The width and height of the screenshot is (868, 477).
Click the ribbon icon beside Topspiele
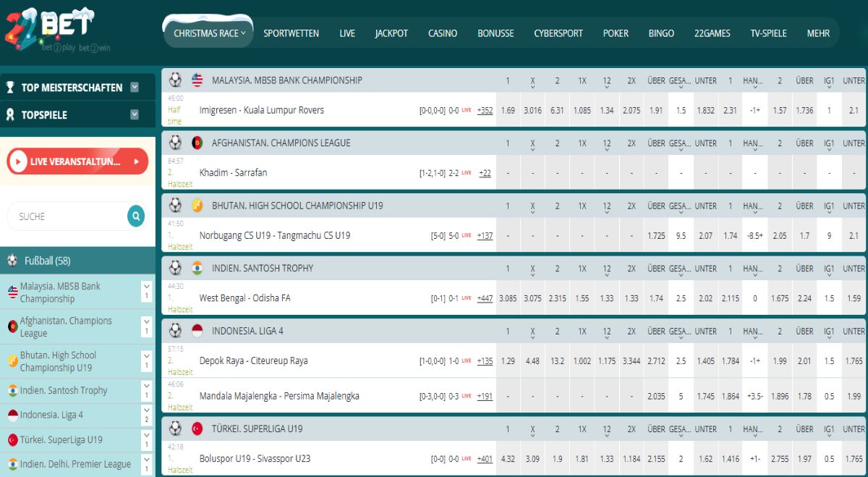coord(10,114)
